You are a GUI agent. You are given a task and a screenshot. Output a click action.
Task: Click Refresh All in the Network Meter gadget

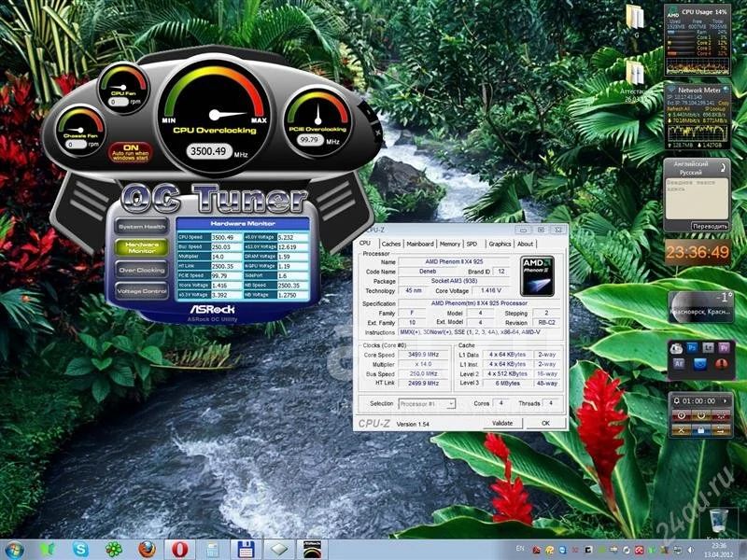point(677,108)
